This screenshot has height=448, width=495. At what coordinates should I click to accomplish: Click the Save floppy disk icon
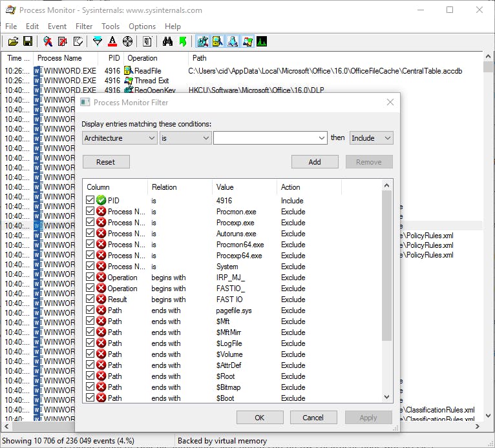click(28, 41)
